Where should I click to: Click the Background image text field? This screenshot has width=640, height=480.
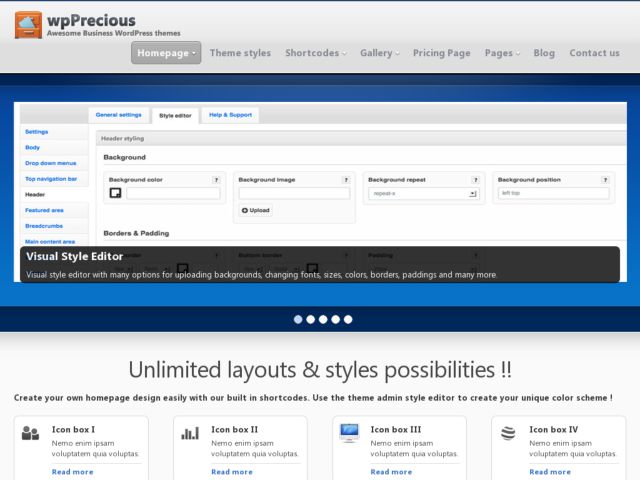pyautogui.click(x=294, y=193)
